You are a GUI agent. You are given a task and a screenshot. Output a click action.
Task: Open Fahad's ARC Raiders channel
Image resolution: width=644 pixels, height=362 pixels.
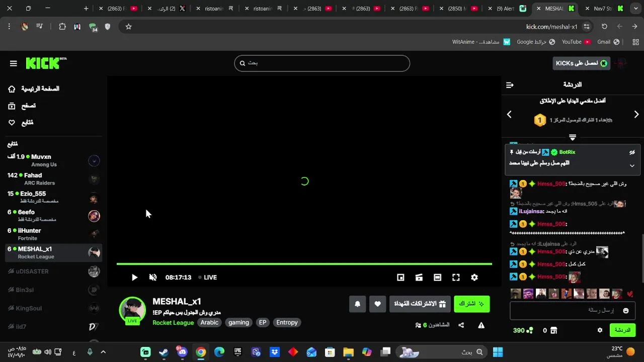tap(53, 179)
